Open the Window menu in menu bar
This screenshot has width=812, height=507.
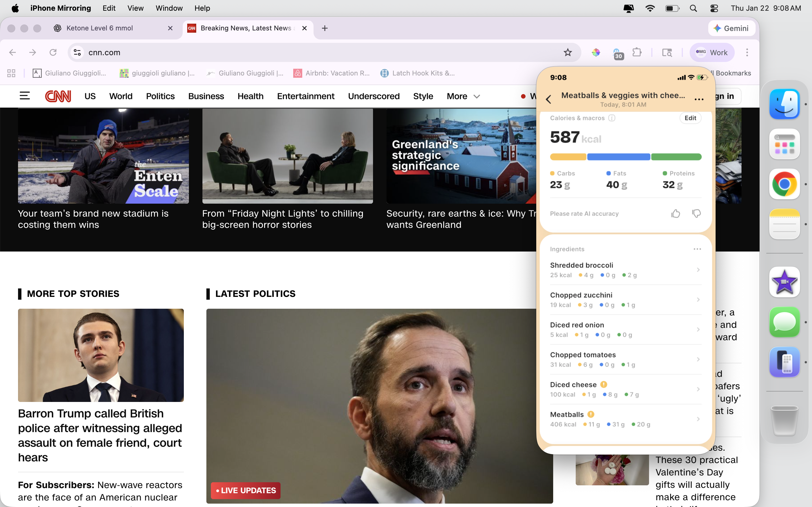pyautogui.click(x=169, y=8)
